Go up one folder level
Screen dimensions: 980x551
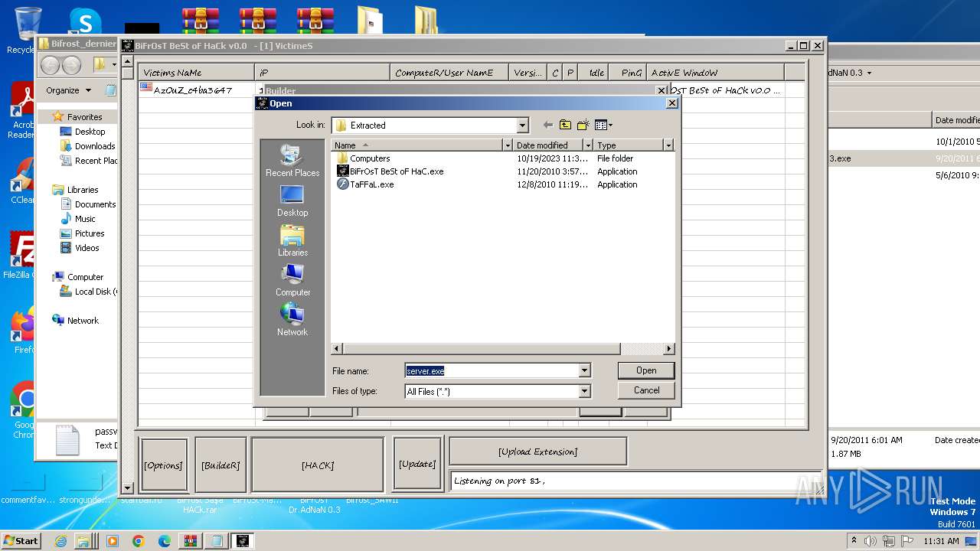pyautogui.click(x=565, y=125)
